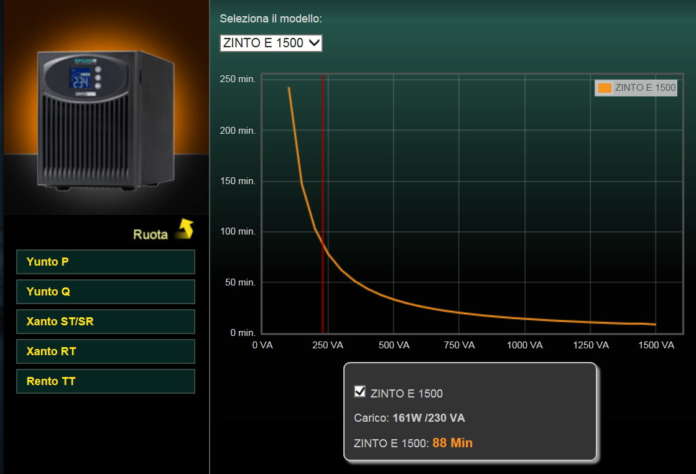Open the ZINTO E 1500 model dropdown
Image resolution: width=696 pixels, height=474 pixels.
(x=271, y=42)
